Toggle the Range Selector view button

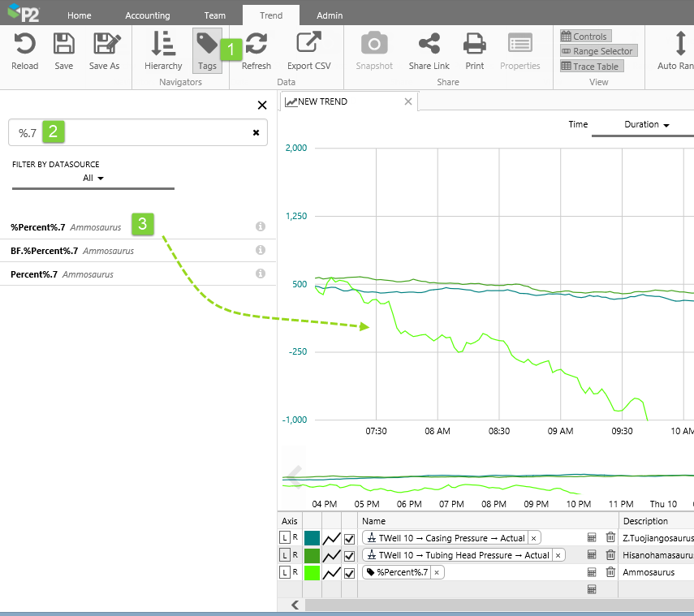pyautogui.click(x=597, y=51)
